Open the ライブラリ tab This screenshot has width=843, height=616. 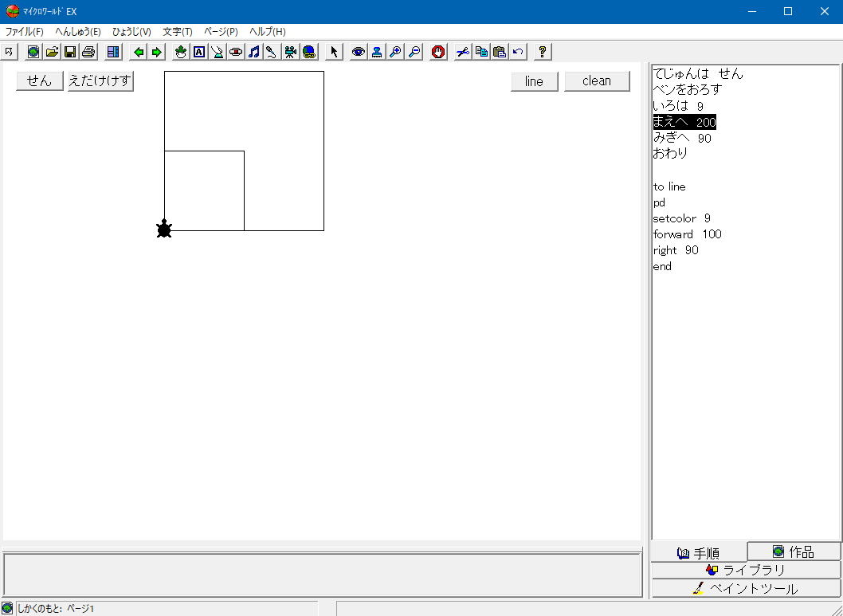click(746, 570)
